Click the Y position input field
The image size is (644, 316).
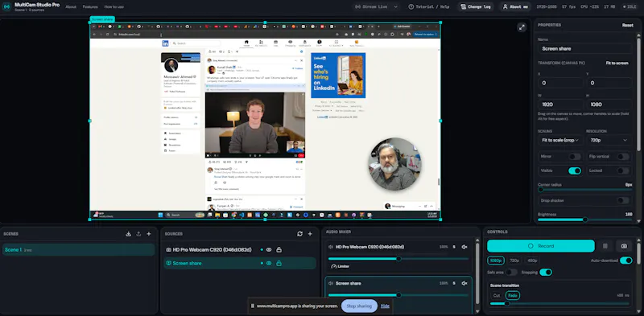coord(609,83)
